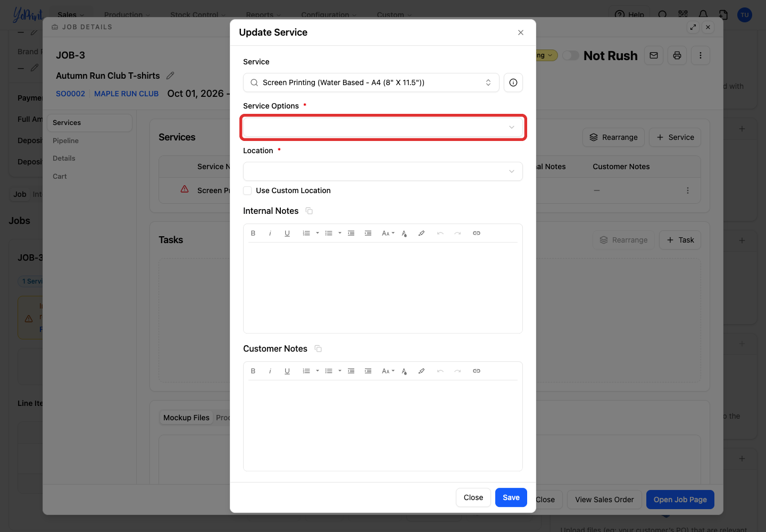Open font size dropdown in Internal Notes
This screenshot has height=532, width=766.
point(388,233)
